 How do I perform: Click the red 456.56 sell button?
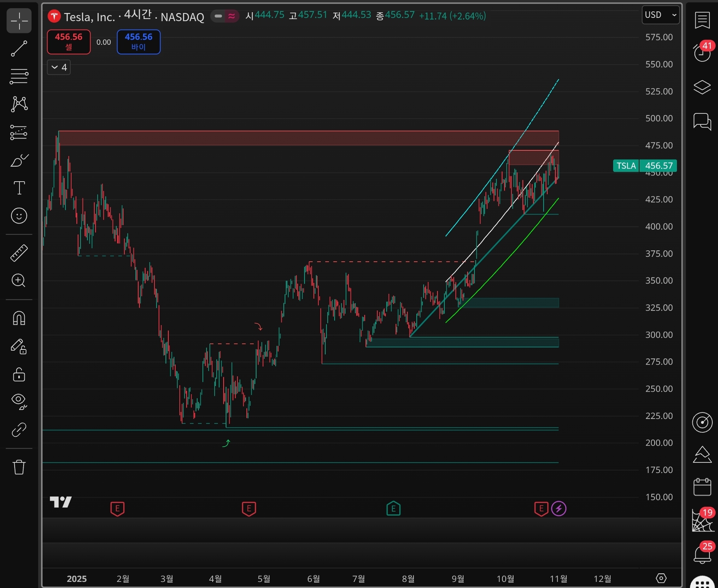click(x=69, y=42)
